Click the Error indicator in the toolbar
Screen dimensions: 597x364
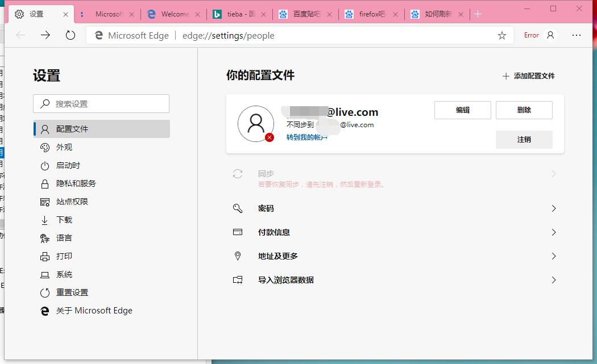point(531,35)
